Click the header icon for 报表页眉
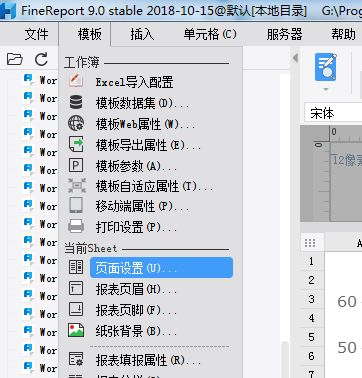Image resolution: width=362 pixels, height=378 pixels. (x=76, y=288)
